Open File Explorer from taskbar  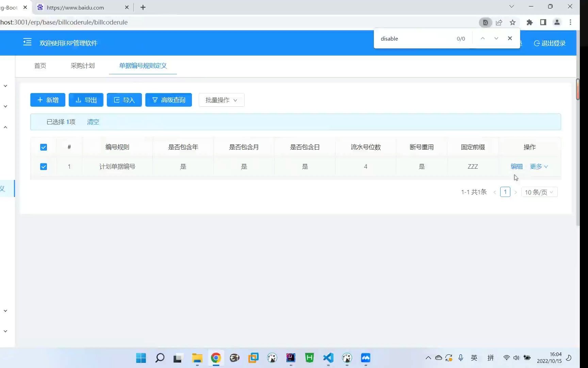[x=197, y=358]
